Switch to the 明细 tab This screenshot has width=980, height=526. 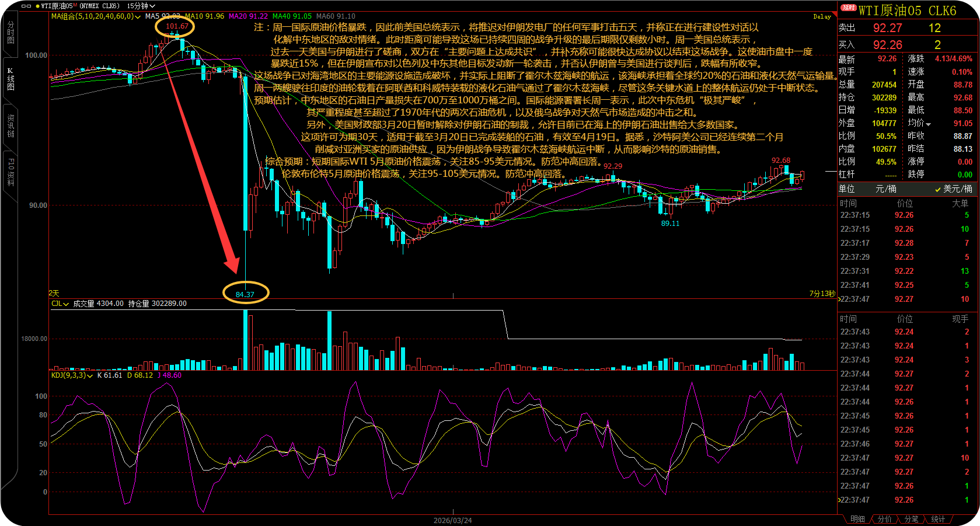[857, 519]
